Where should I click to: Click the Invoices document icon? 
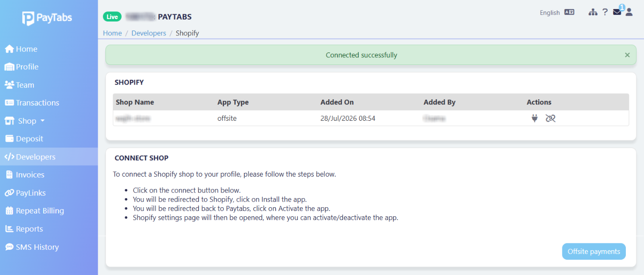(x=9, y=175)
